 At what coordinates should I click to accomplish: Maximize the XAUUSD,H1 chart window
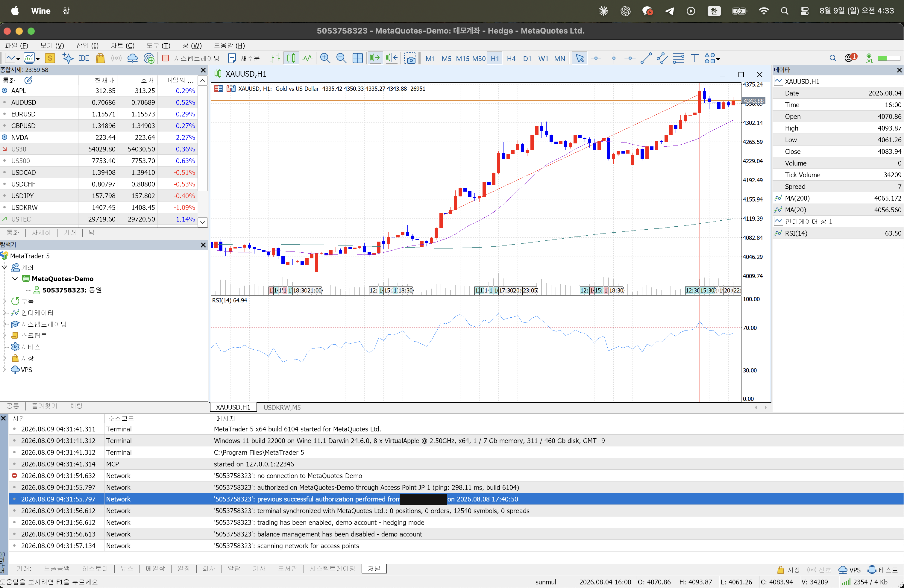[741, 75]
